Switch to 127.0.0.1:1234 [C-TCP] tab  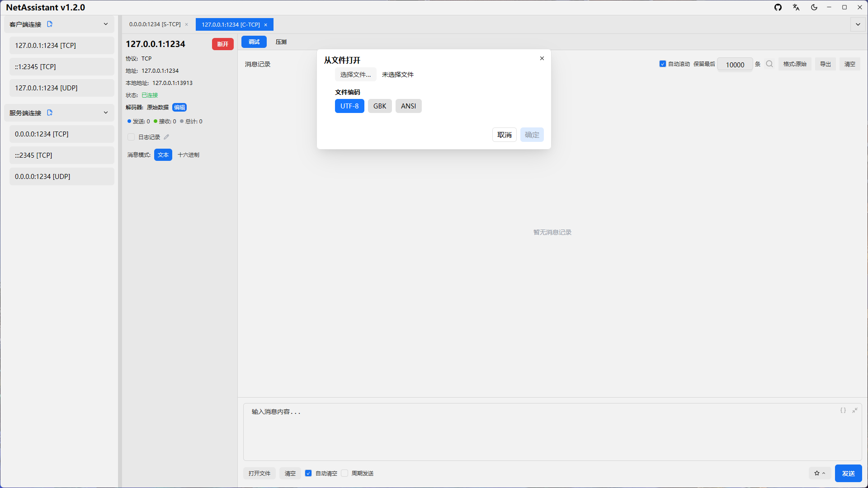pyautogui.click(x=231, y=24)
